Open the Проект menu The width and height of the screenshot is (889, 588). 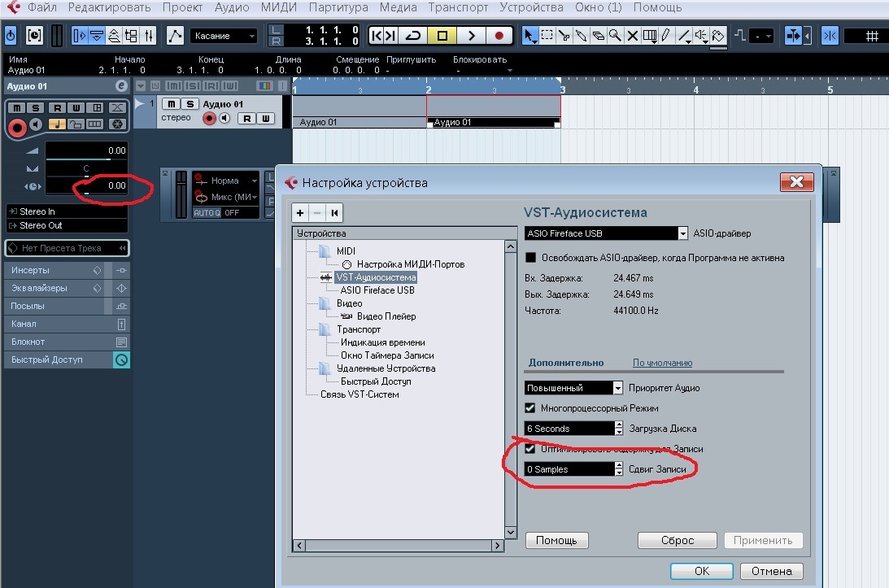(182, 7)
